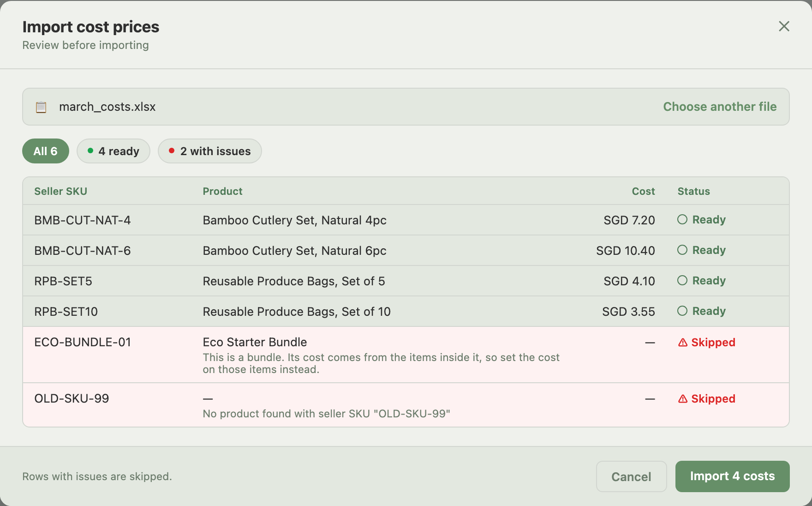Click the Rows with issues are skipped note
This screenshot has width=812, height=506.
click(x=97, y=476)
